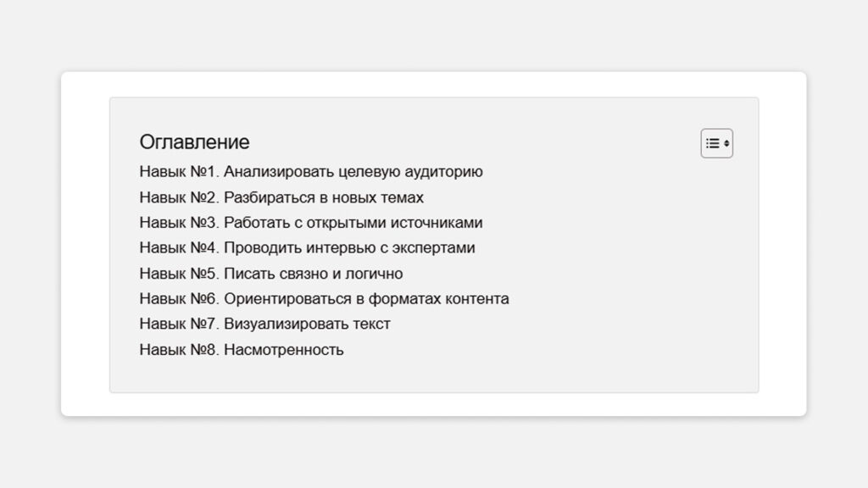Click the outer light-gray page background
868x488 pixels.
[434, 33]
